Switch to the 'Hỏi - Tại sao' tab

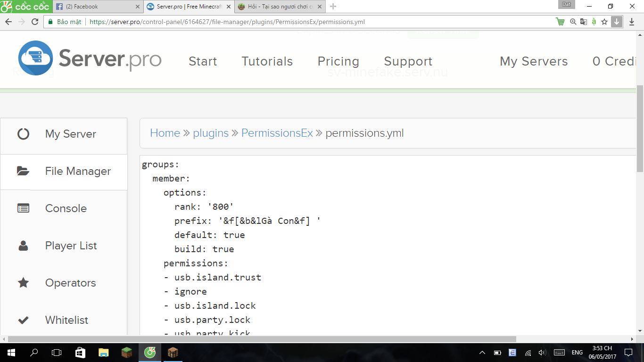click(x=280, y=7)
